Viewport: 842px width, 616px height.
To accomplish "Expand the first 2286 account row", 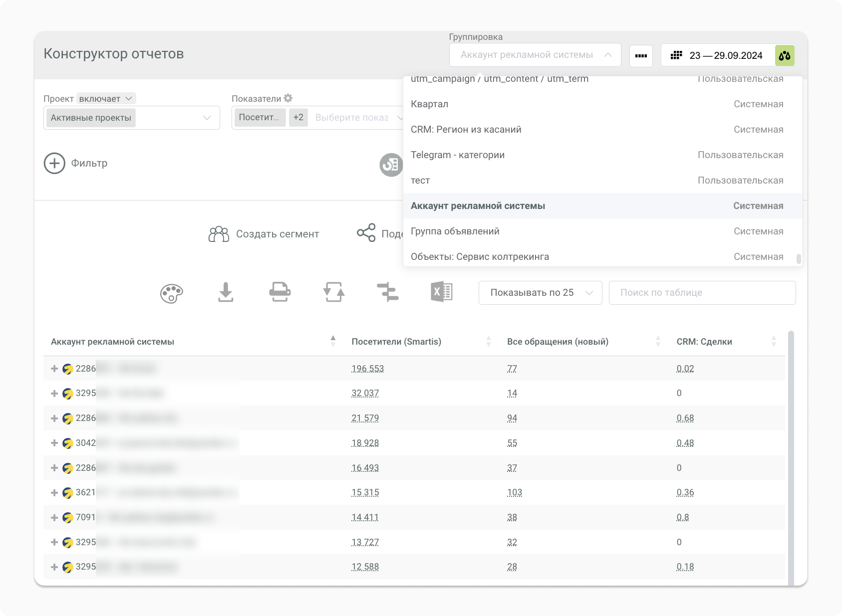I will (x=54, y=369).
